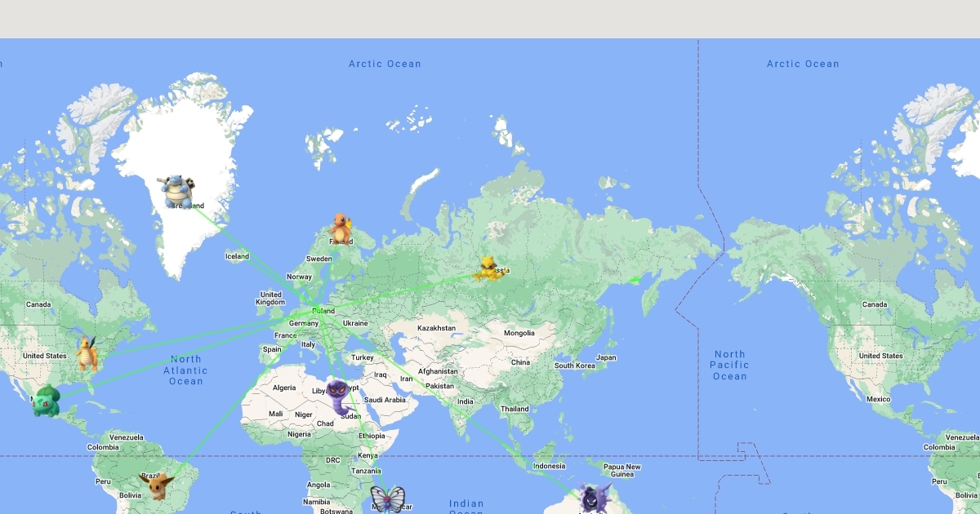The width and height of the screenshot is (980, 514).
Task: Open the Abra marker in Russia
Action: (488, 268)
